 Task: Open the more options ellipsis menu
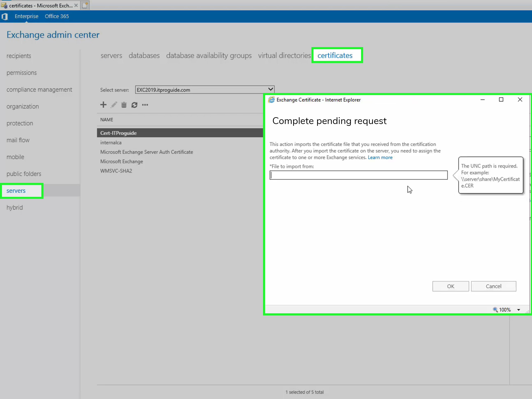(x=145, y=105)
